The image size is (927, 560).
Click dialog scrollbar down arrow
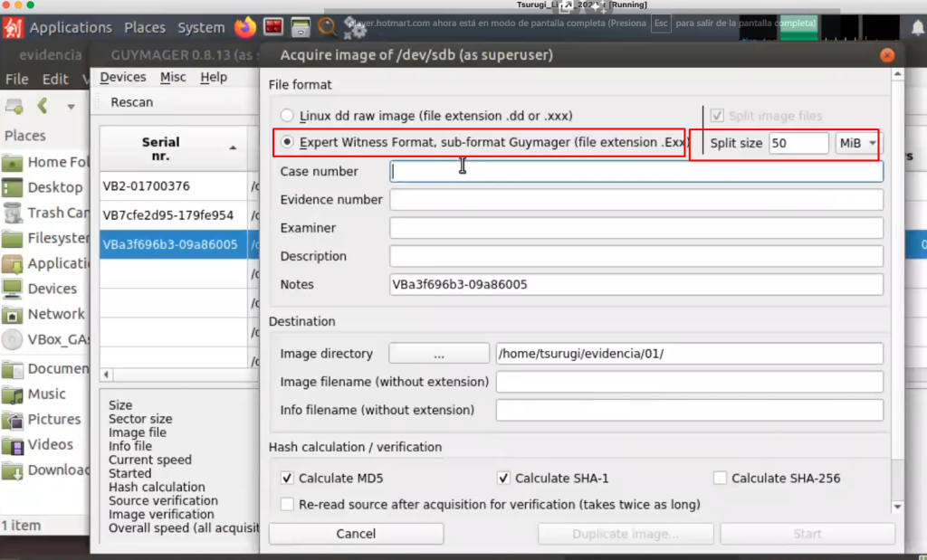897,507
